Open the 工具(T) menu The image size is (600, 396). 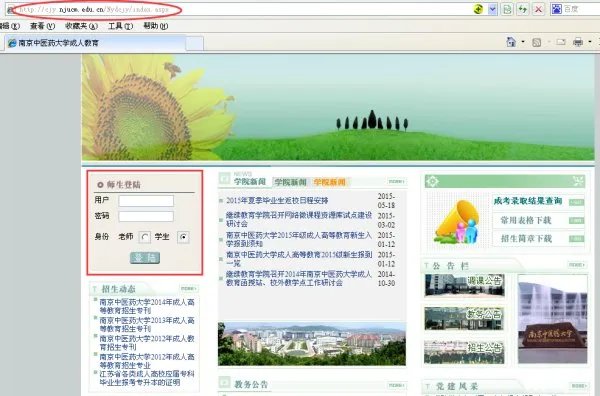point(120,26)
